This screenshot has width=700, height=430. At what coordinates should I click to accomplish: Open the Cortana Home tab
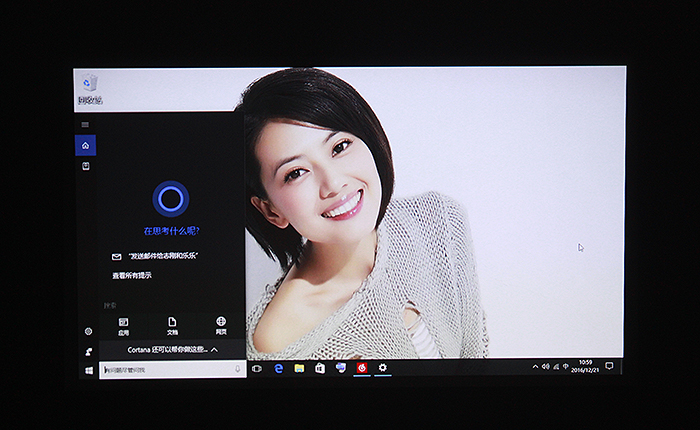[x=86, y=146]
